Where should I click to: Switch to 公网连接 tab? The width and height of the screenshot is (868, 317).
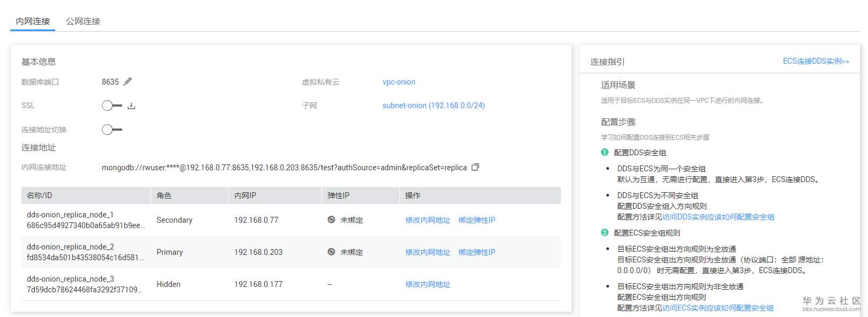point(83,21)
